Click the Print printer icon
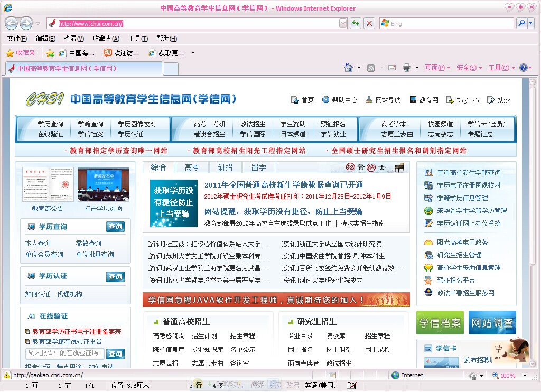 (407, 68)
